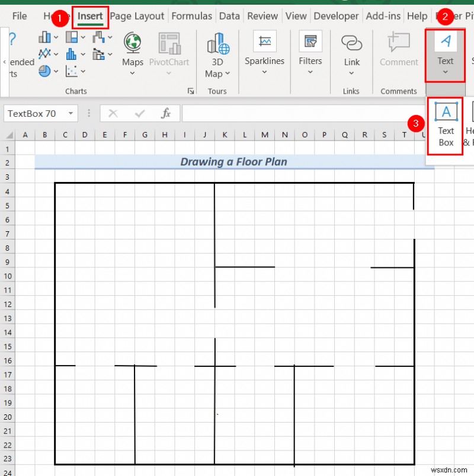Open the Text dropdown in the ribbon
The height and width of the screenshot is (476, 474).
tap(445, 56)
